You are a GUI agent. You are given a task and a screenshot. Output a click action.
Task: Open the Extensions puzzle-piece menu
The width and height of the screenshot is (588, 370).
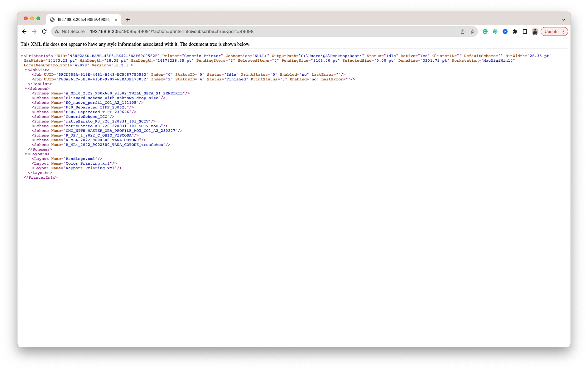pyautogui.click(x=515, y=31)
